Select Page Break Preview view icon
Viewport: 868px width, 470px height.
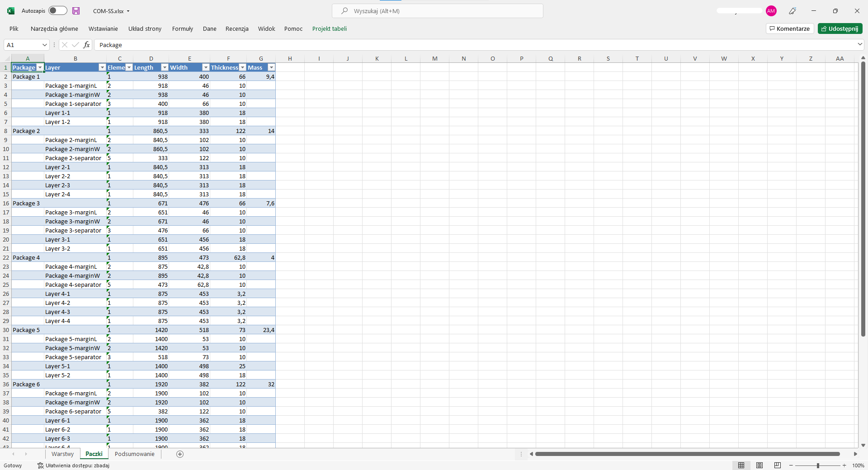click(x=778, y=465)
